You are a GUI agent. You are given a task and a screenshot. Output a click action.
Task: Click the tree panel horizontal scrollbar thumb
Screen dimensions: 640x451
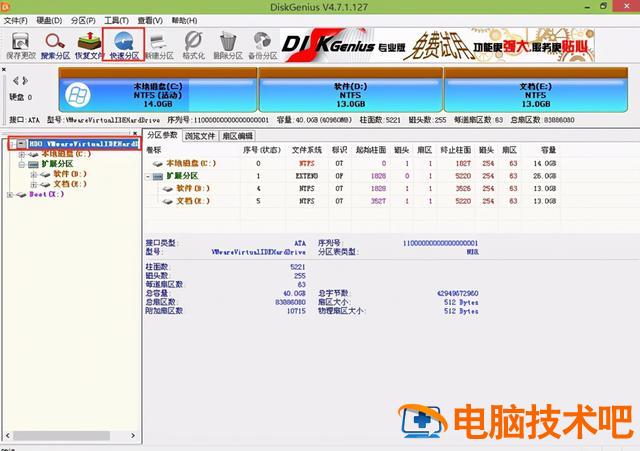click(x=61, y=435)
